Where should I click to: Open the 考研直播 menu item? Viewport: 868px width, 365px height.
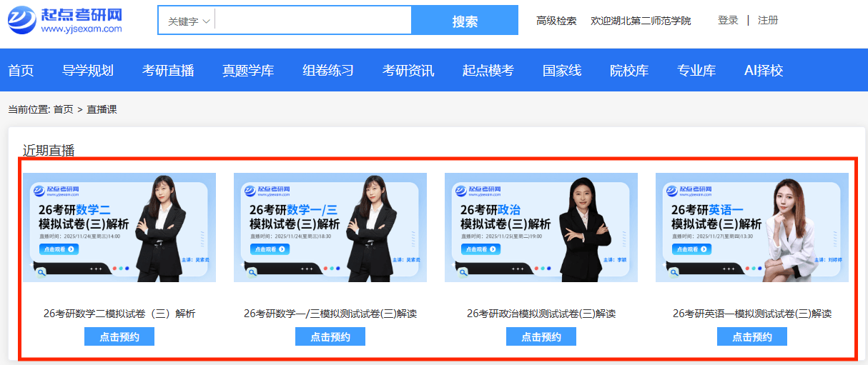168,71
